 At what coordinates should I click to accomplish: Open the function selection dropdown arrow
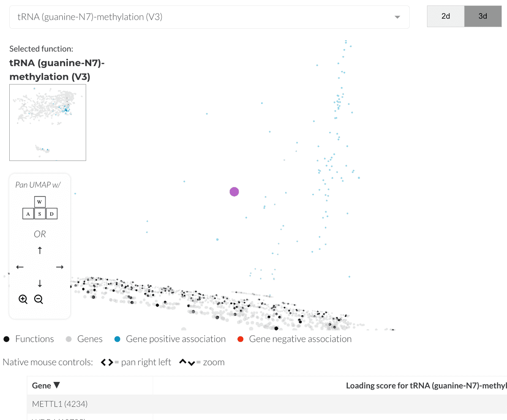pos(397,17)
